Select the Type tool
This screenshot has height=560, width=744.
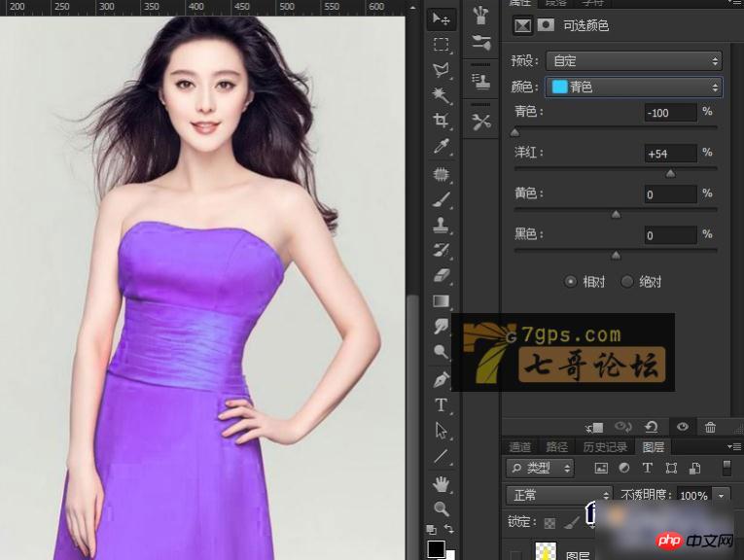[441, 405]
